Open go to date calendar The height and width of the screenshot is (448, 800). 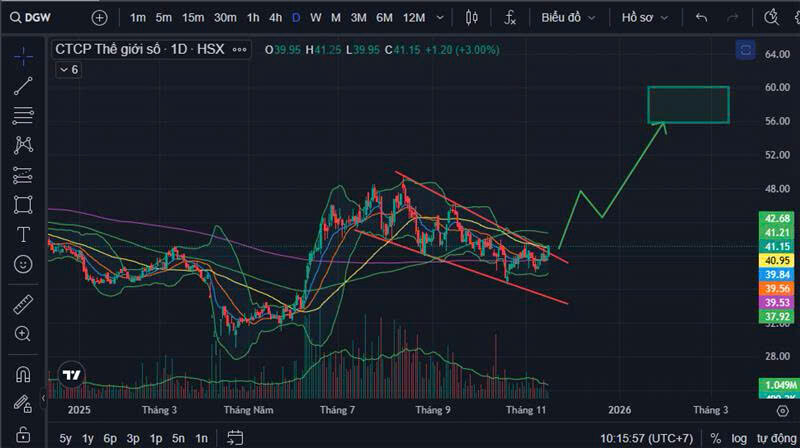(235, 438)
